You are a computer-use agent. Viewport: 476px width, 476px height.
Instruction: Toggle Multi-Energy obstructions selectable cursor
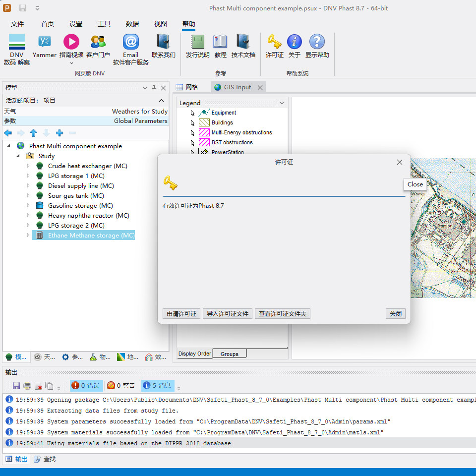[x=192, y=133]
